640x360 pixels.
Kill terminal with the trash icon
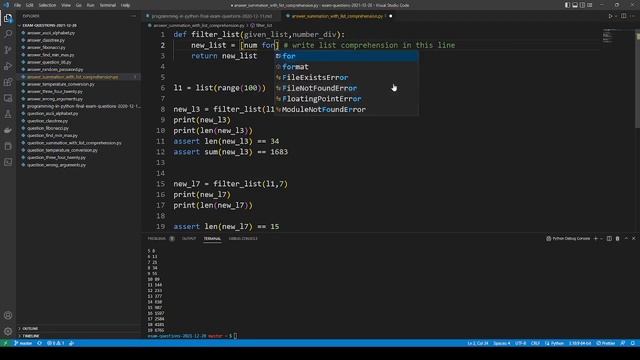[x=617, y=238]
